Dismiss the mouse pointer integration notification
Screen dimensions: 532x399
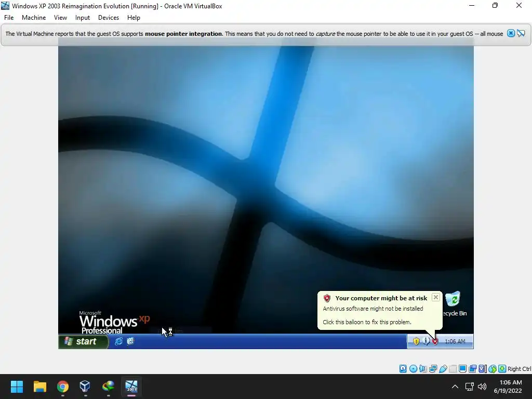[x=511, y=33]
